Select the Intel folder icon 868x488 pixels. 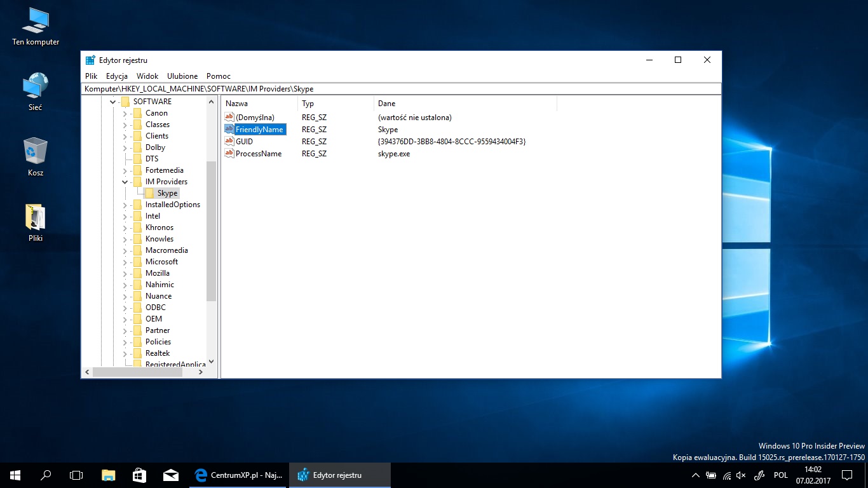pyautogui.click(x=137, y=216)
